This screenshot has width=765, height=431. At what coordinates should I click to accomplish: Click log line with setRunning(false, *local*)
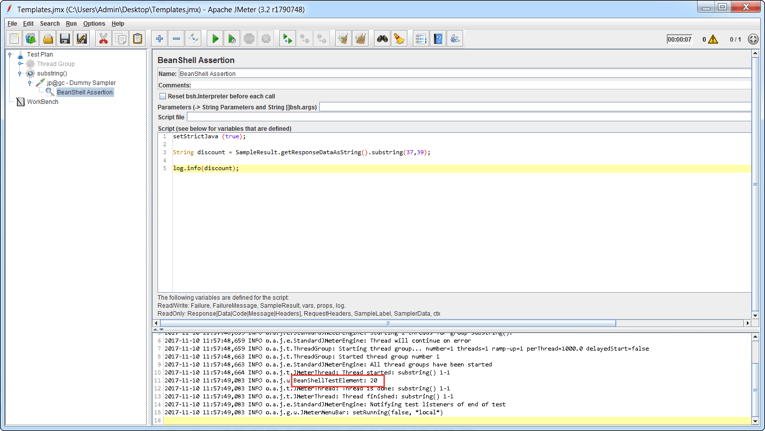[x=304, y=412]
